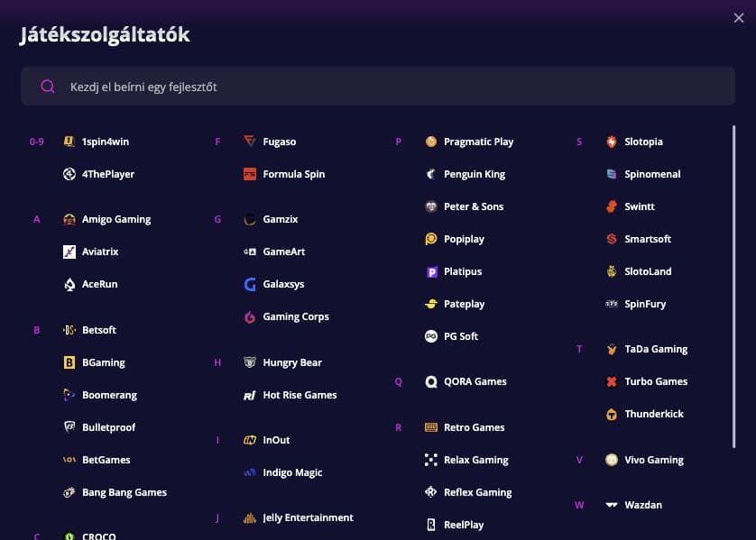Select the Amigo Gaming provider
756x540 pixels.
click(115, 219)
